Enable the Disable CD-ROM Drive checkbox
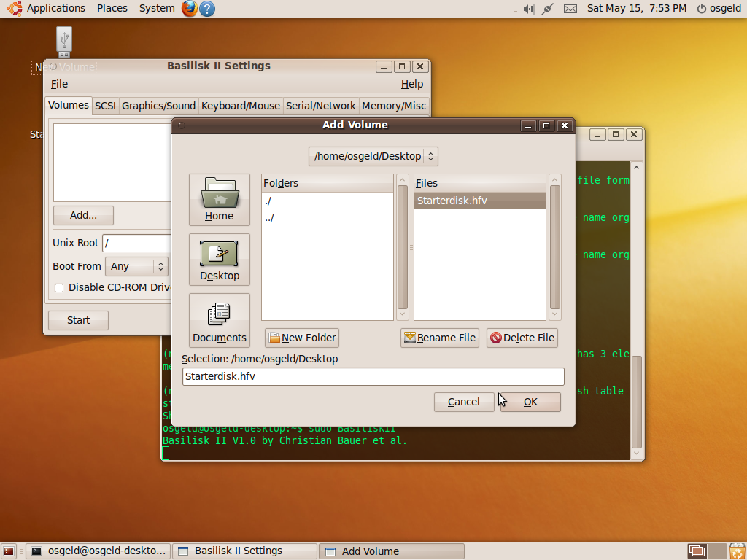This screenshot has height=560, width=747. tap(59, 287)
